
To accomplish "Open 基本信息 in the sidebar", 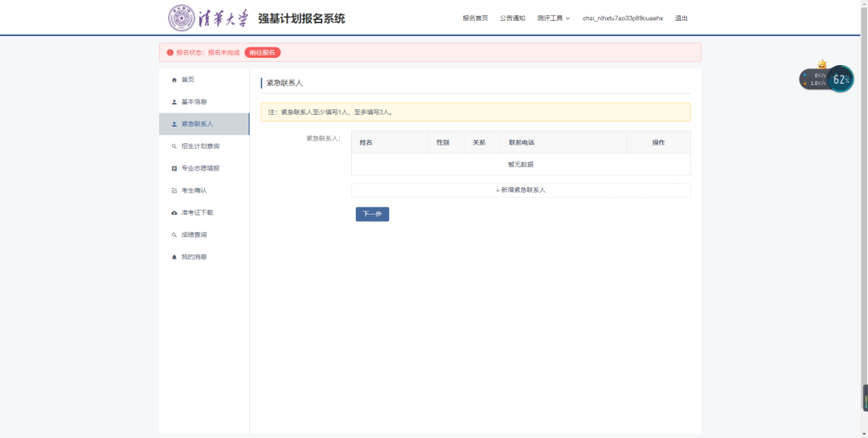I will pos(204,102).
